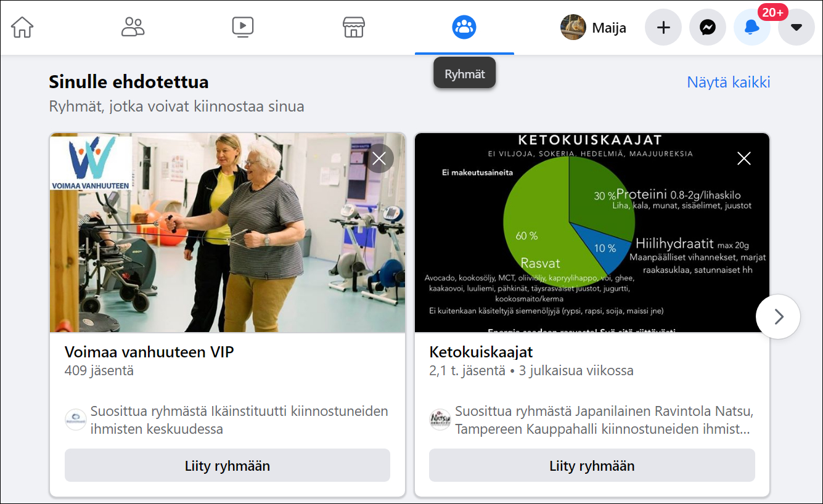This screenshot has width=823, height=504.
Task: Open the Watch video icon
Action: (243, 27)
